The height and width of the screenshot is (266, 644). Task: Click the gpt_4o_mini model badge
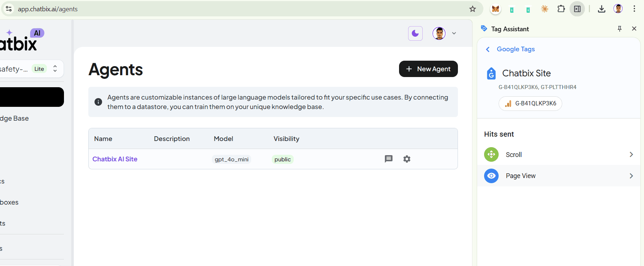pos(232,160)
